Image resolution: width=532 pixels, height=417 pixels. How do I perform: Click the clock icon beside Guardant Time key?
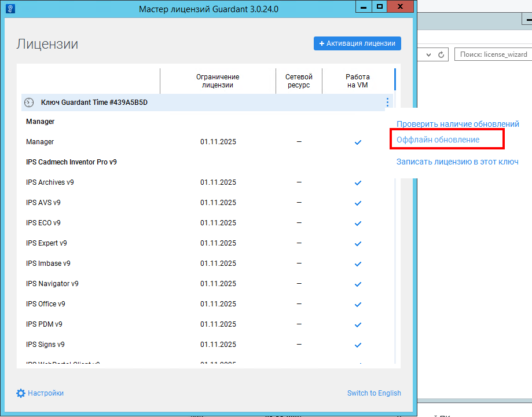tap(29, 103)
